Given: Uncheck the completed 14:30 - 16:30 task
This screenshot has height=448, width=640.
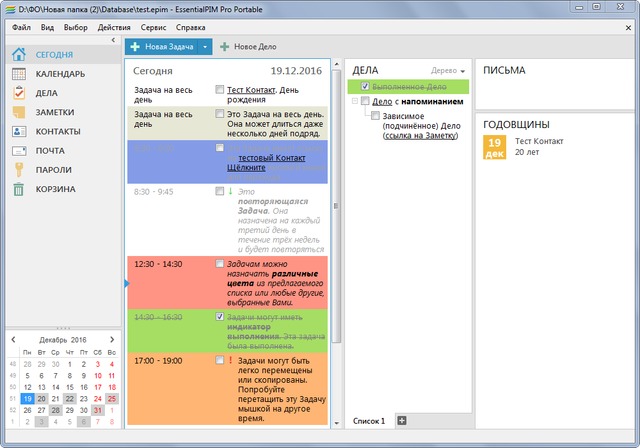Looking at the screenshot, I should (x=220, y=317).
